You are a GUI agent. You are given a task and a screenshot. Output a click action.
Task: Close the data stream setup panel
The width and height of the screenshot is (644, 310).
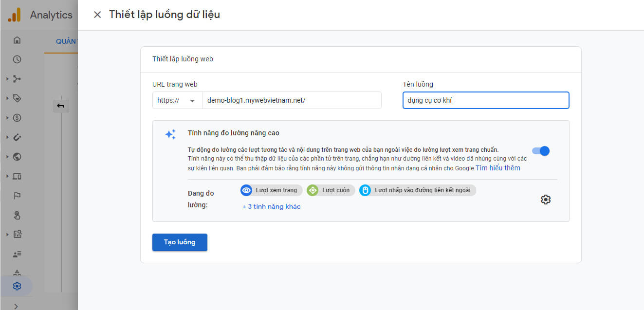point(97,15)
